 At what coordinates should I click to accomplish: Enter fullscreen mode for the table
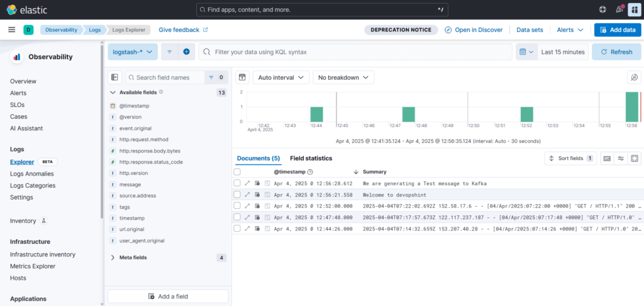[634, 158]
